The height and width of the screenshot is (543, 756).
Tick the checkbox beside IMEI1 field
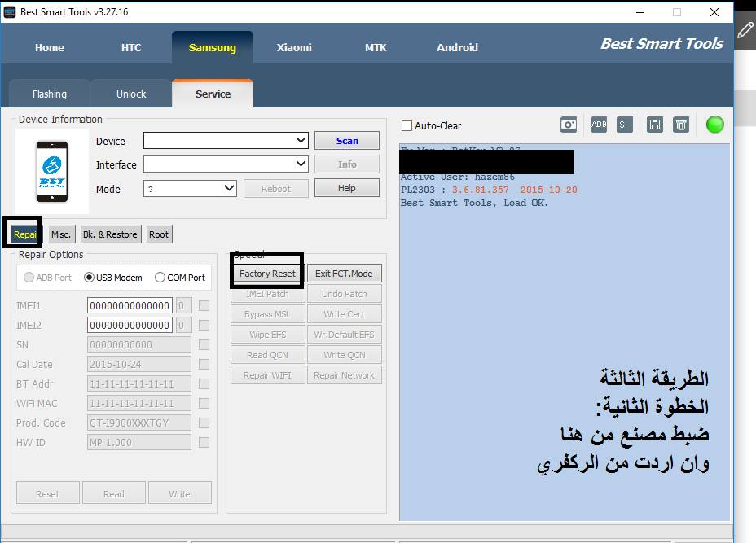tap(204, 305)
